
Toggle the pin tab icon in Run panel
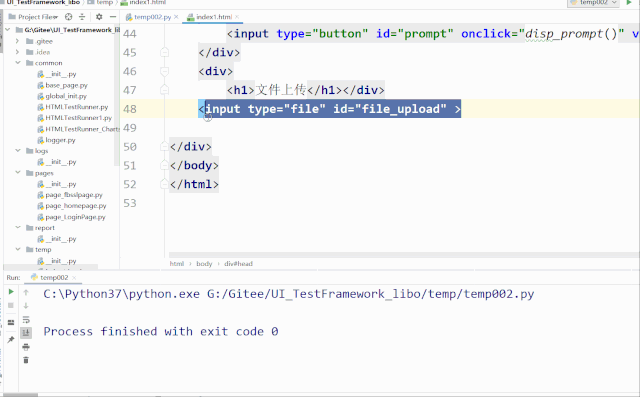point(11,339)
